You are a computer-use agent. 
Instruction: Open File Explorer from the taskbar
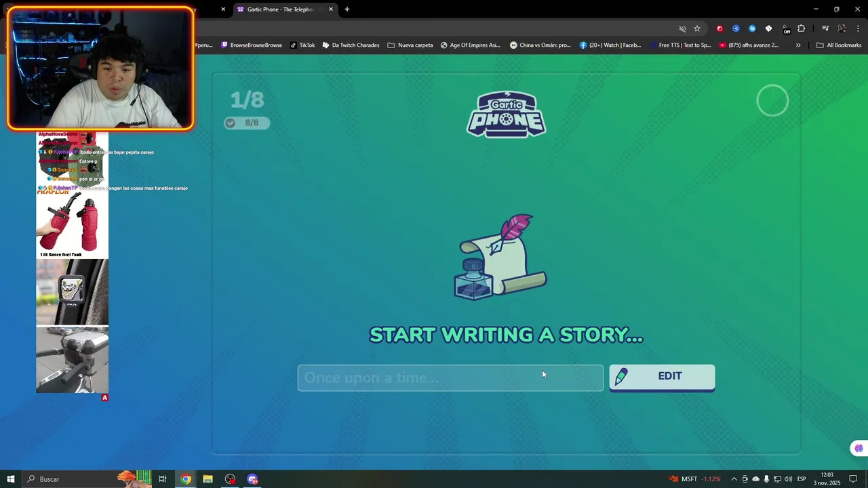208,479
